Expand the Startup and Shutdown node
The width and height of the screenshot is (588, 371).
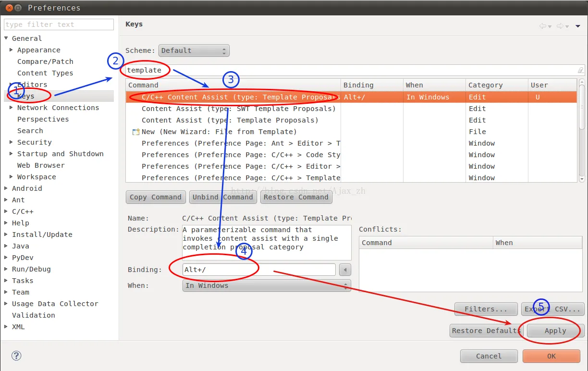[x=12, y=154]
